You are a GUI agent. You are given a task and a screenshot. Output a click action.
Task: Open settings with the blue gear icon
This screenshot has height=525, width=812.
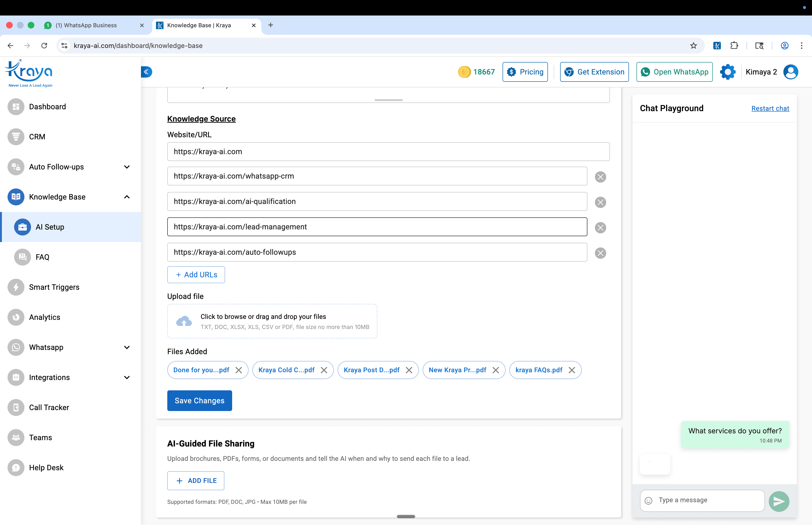tap(727, 72)
